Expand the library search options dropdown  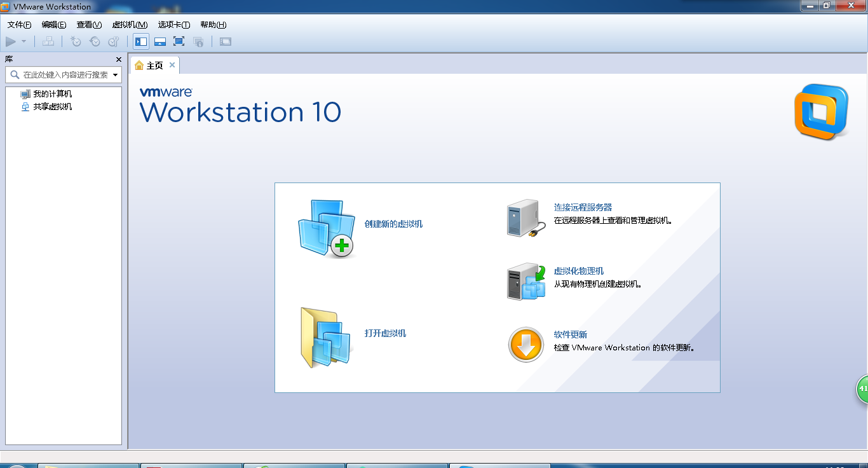point(116,75)
